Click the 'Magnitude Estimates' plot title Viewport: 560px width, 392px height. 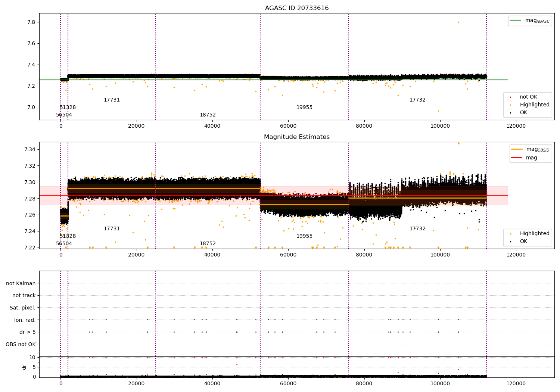[x=297, y=137]
